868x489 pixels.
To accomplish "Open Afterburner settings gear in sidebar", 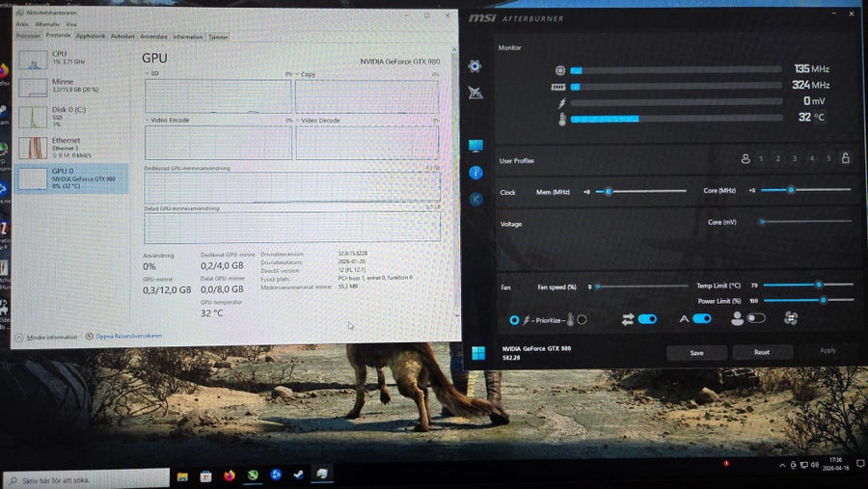I will [475, 66].
